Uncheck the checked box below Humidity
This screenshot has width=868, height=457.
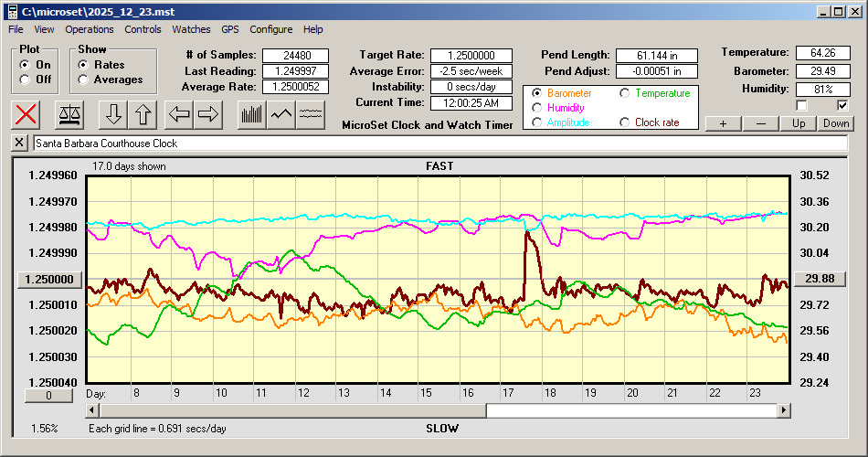pos(842,105)
